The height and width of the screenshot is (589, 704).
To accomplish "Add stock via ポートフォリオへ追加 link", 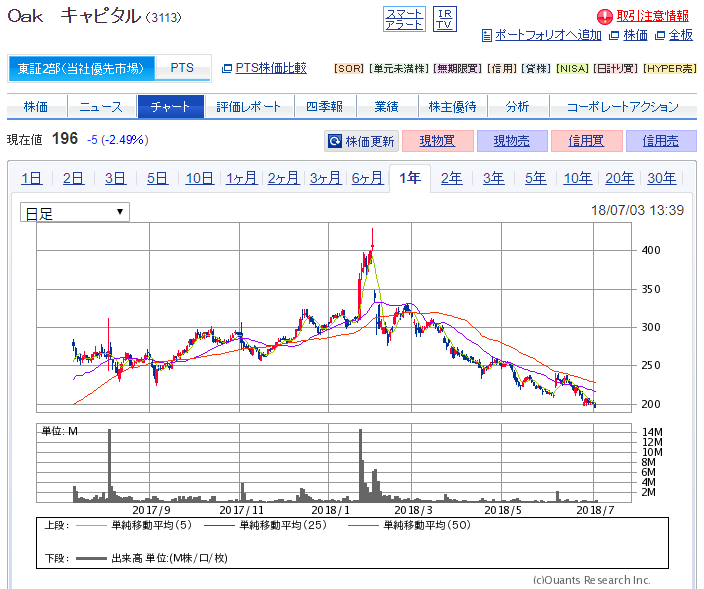I will tap(548, 35).
